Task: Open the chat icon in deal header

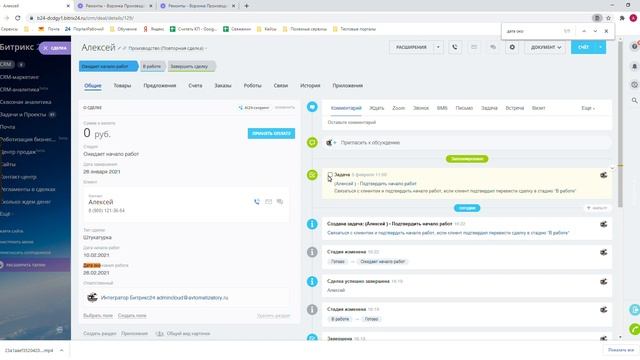Action: point(493,47)
